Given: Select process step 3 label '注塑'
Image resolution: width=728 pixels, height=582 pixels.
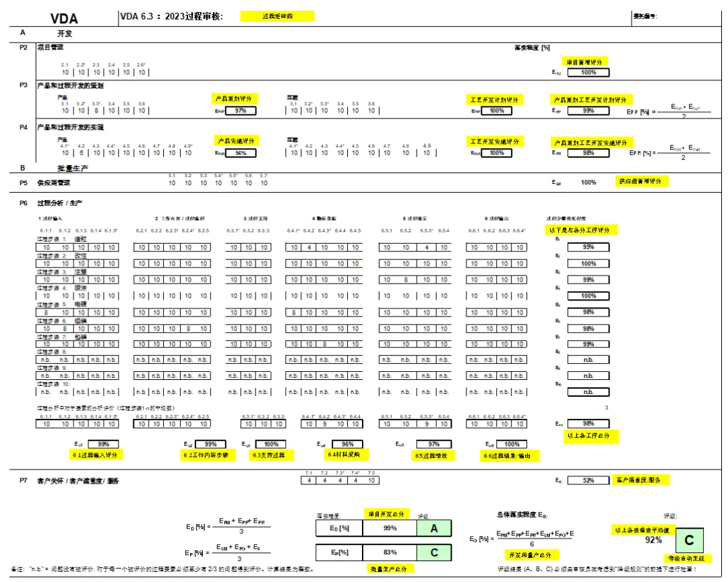Looking at the screenshot, I should [x=81, y=271].
